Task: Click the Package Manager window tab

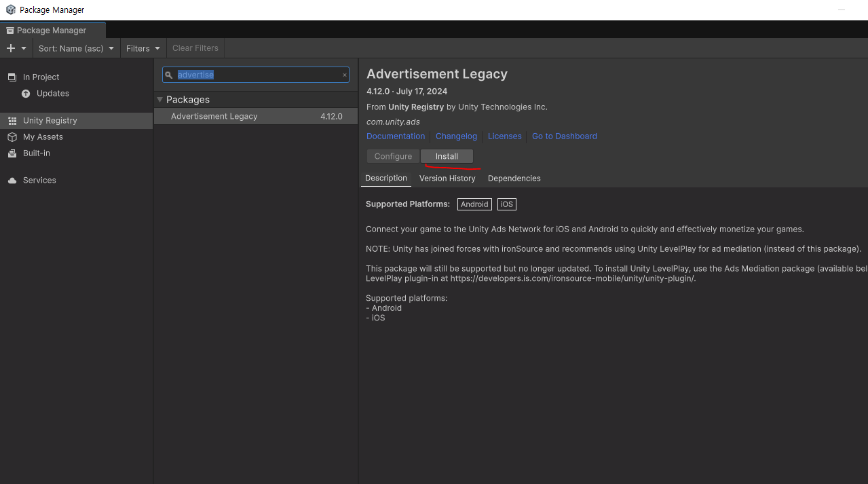Action: (53, 30)
